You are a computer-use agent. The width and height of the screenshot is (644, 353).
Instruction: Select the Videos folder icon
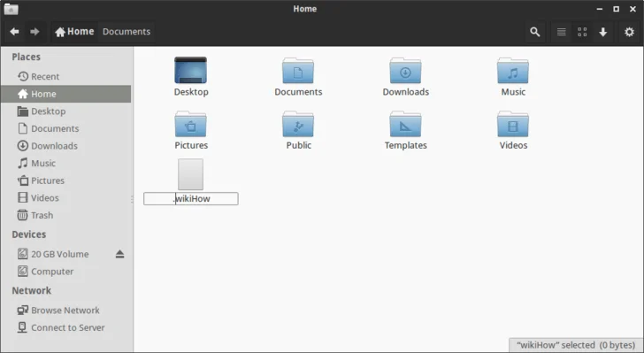tap(513, 124)
